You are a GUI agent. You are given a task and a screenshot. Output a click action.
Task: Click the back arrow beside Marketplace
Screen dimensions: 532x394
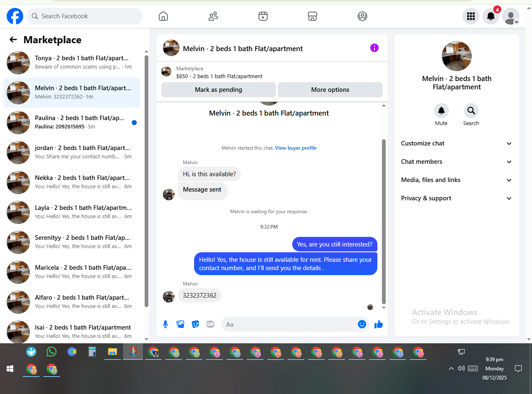(13, 39)
